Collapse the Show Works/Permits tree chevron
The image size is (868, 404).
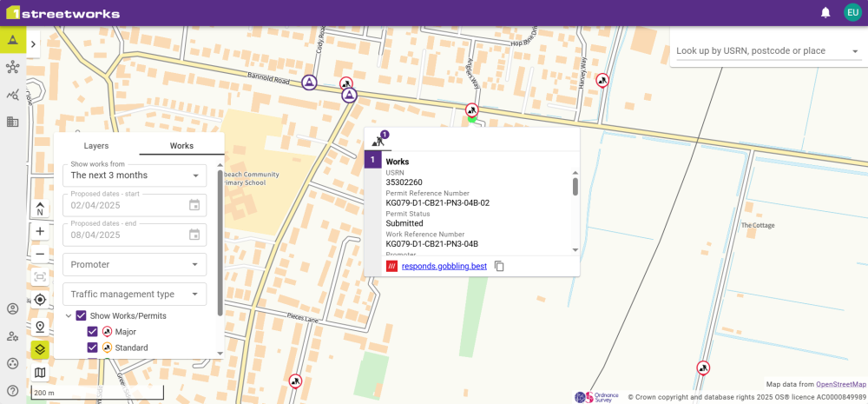pos(69,316)
